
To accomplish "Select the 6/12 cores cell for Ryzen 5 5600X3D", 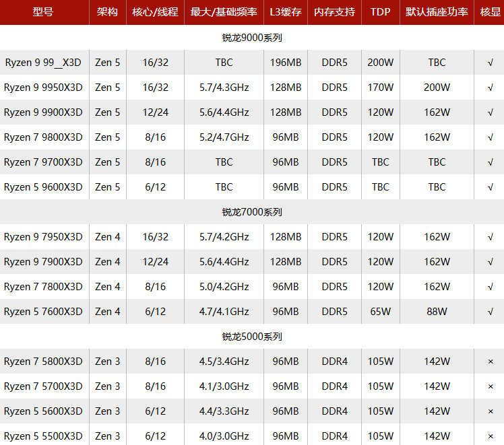I will [156, 411].
